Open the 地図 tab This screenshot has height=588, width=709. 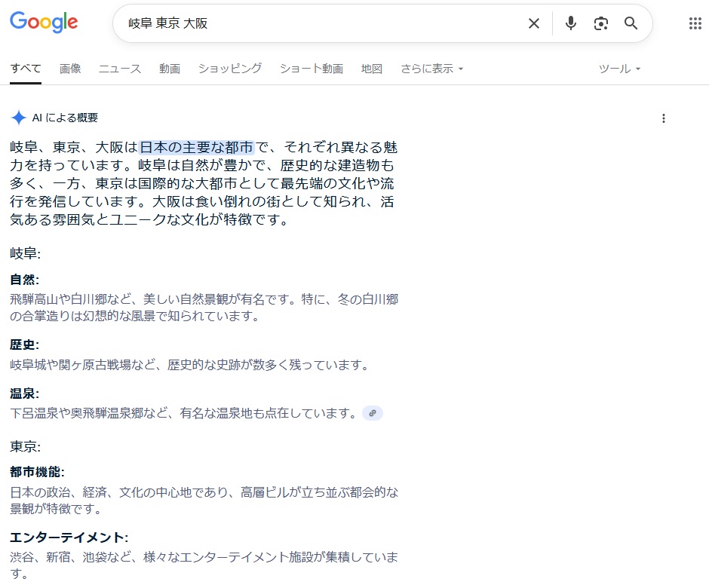point(372,69)
